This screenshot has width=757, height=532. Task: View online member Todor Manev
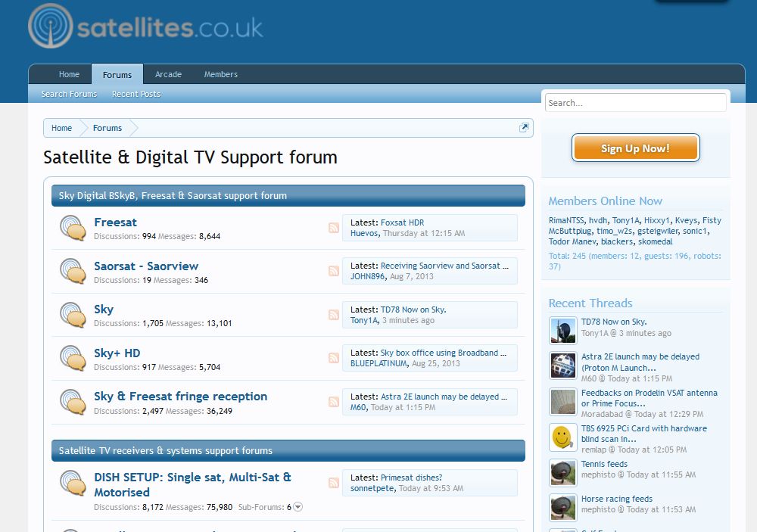pyautogui.click(x=572, y=241)
